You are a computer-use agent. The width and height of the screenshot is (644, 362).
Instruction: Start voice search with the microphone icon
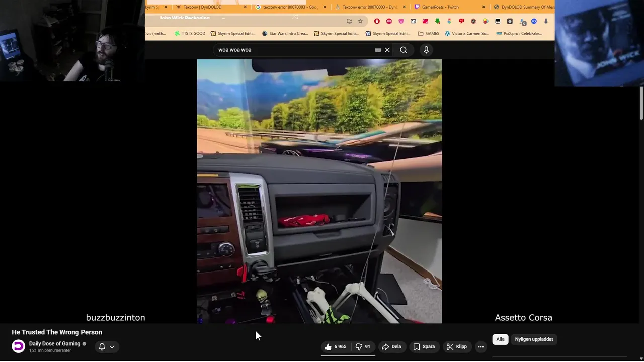pos(426,50)
